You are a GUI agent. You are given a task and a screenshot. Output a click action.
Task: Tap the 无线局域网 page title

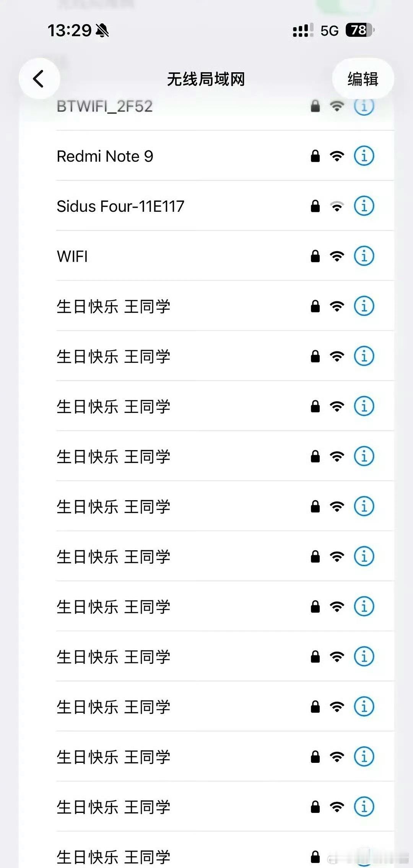206,79
